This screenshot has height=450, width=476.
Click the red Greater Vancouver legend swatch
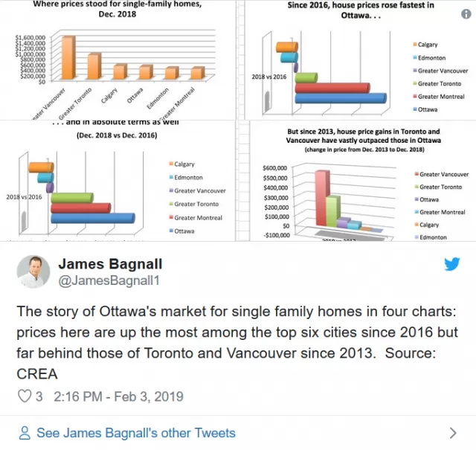(416, 174)
